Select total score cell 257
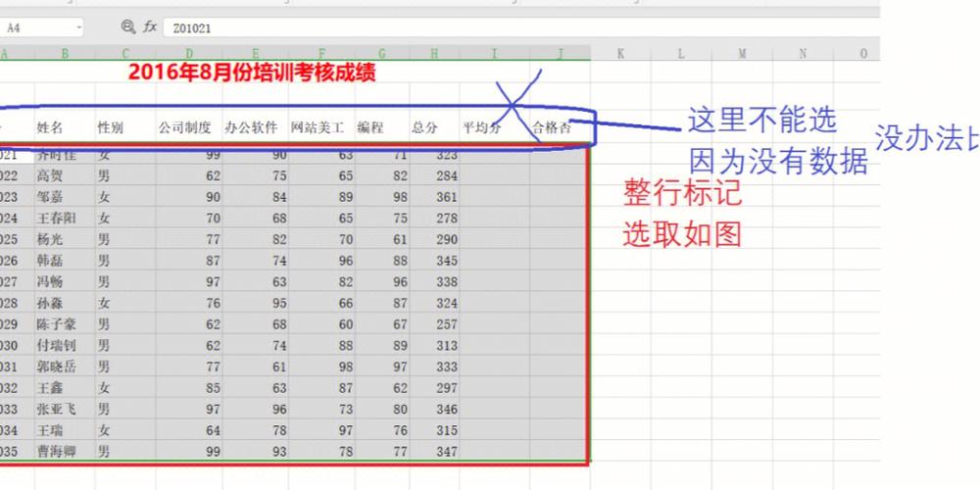Image resolution: width=980 pixels, height=490 pixels. point(434,324)
